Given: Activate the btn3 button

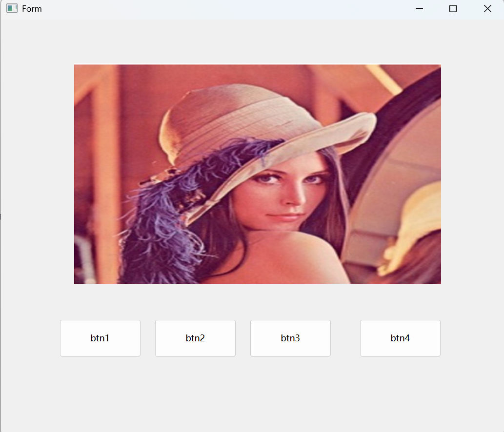Looking at the screenshot, I should tap(290, 338).
